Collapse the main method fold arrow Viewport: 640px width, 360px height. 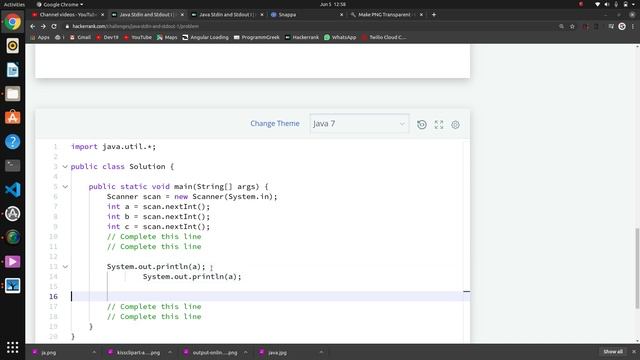[x=65, y=187]
